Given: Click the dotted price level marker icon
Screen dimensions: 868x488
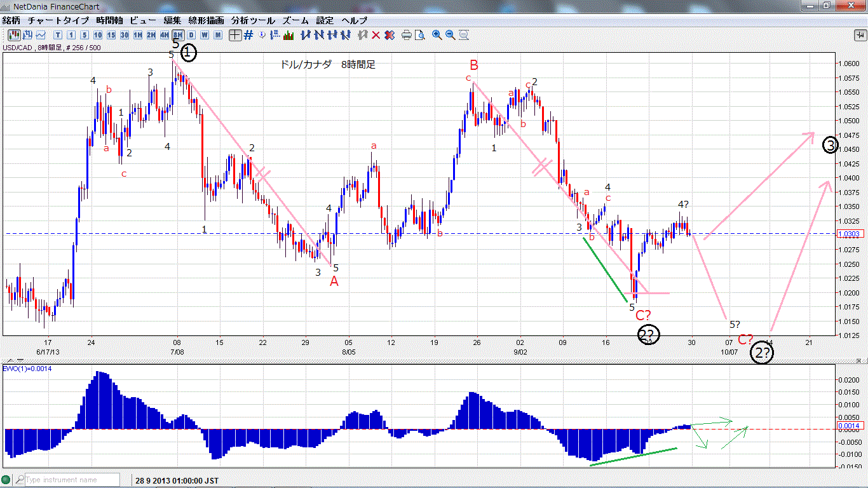Looking at the screenshot, I should pos(275,35).
